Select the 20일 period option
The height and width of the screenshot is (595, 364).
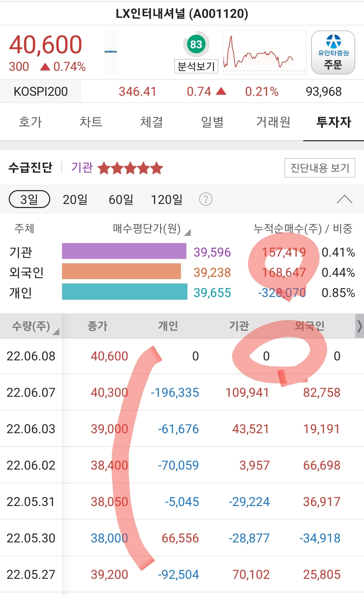pos(75,200)
